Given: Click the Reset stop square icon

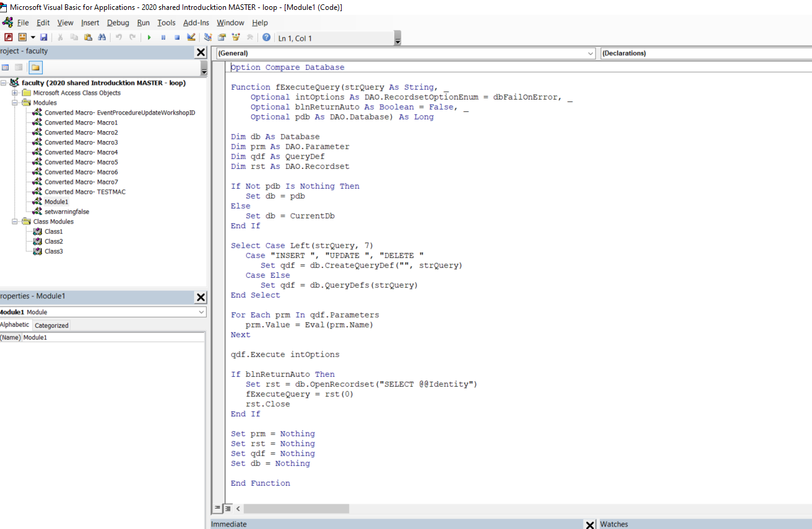Looking at the screenshot, I should pos(177,38).
